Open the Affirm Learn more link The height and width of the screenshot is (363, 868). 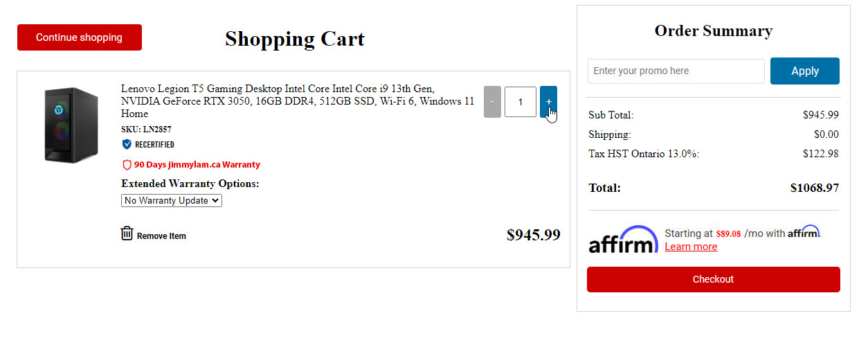click(691, 247)
